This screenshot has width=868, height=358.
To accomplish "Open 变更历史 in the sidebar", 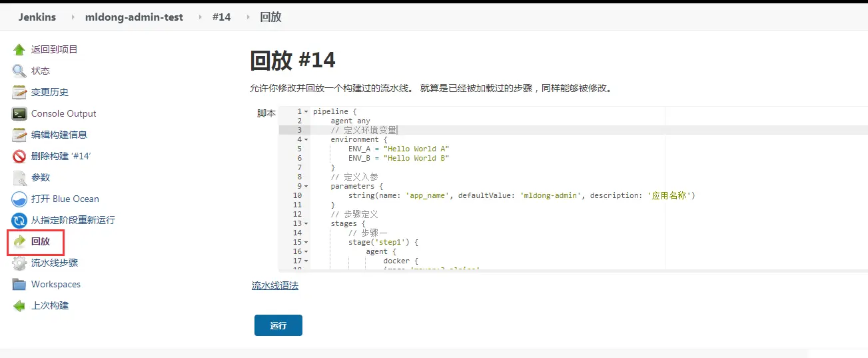I will 50,92.
